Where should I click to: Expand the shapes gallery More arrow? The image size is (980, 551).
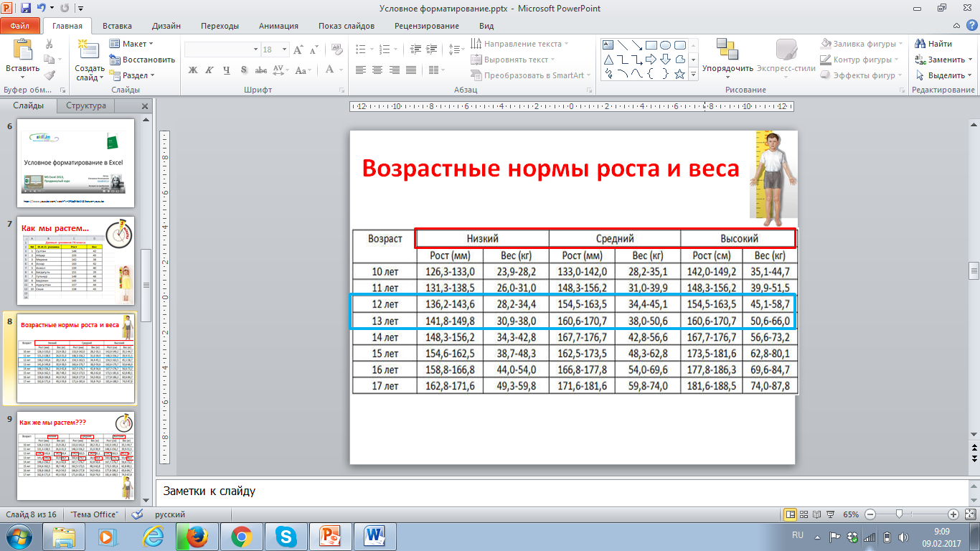click(x=694, y=75)
